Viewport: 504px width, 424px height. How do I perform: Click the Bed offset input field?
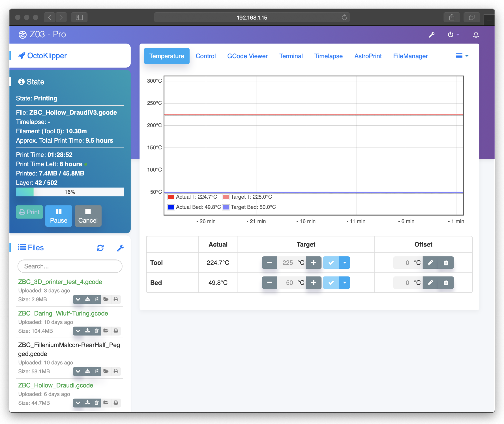[403, 283]
